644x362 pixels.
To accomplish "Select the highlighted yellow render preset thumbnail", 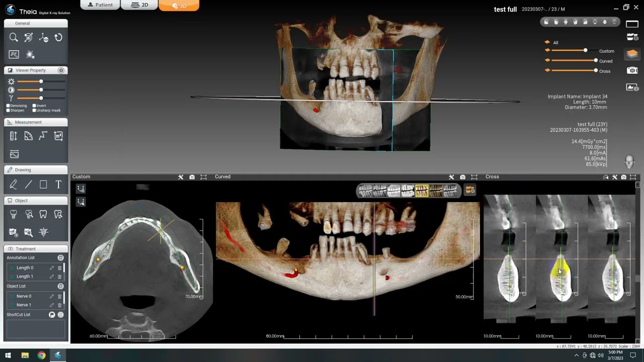I will click(x=422, y=191).
